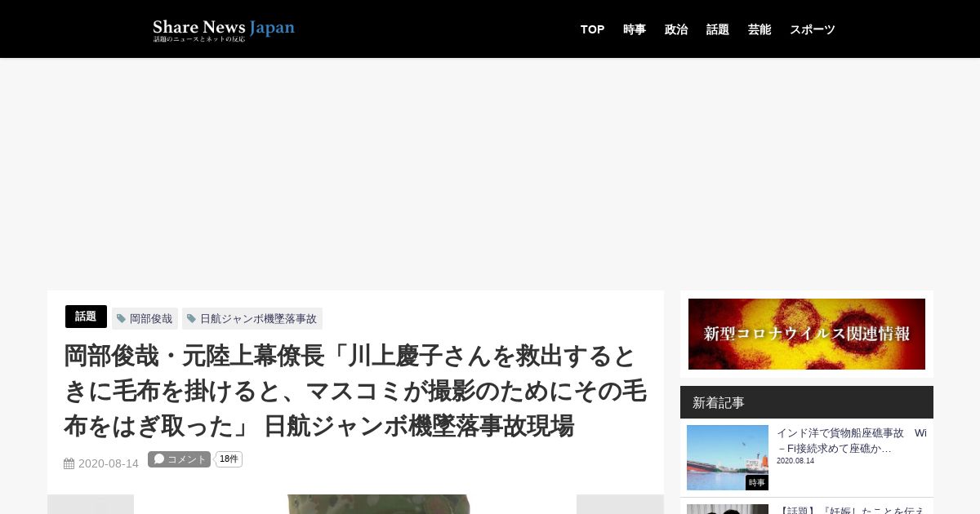Open the cargo ship article thumbnail
The image size is (980, 514).
[x=728, y=458]
